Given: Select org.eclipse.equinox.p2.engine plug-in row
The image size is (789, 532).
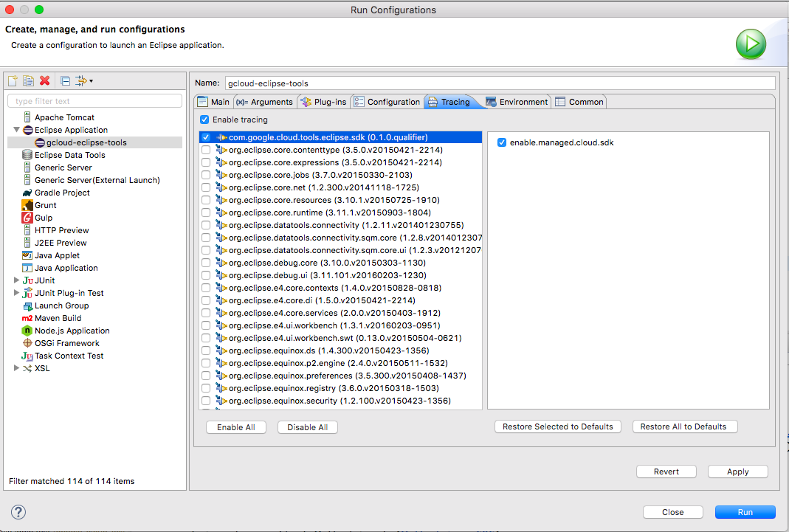Looking at the screenshot, I should 340,363.
